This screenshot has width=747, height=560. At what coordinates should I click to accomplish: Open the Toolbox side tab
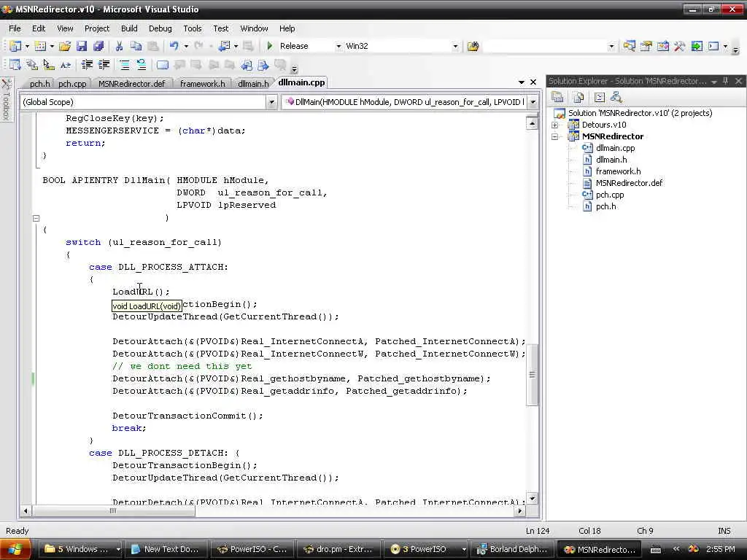tap(6, 99)
